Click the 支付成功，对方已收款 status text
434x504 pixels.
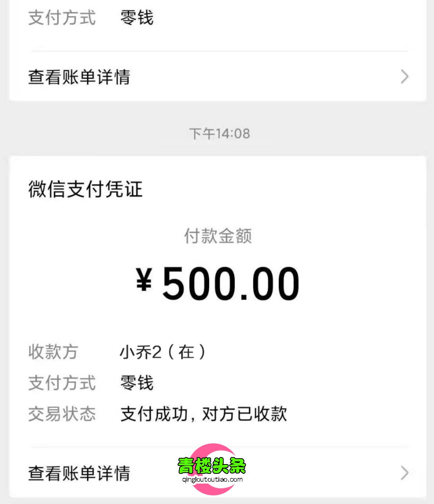pos(203,414)
